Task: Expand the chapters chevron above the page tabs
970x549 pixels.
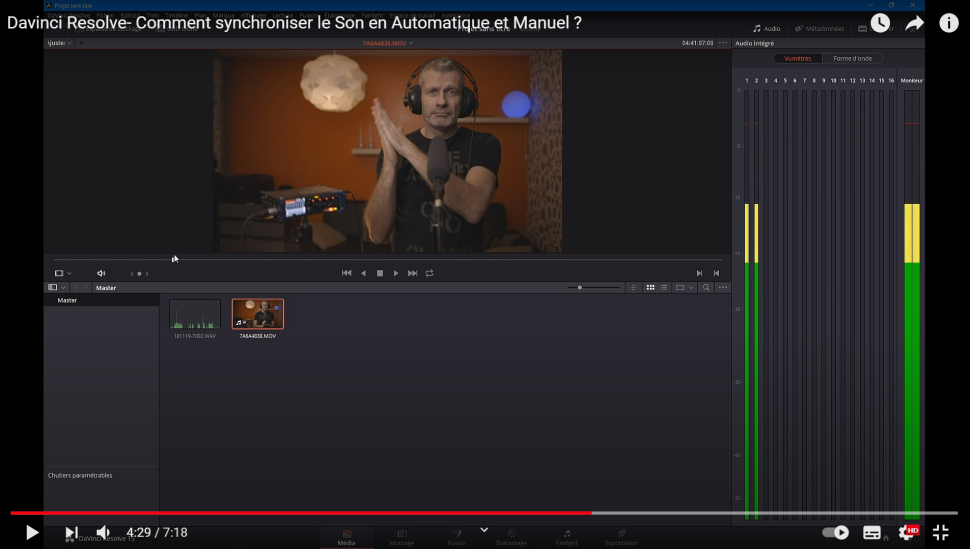Action: pos(484,530)
